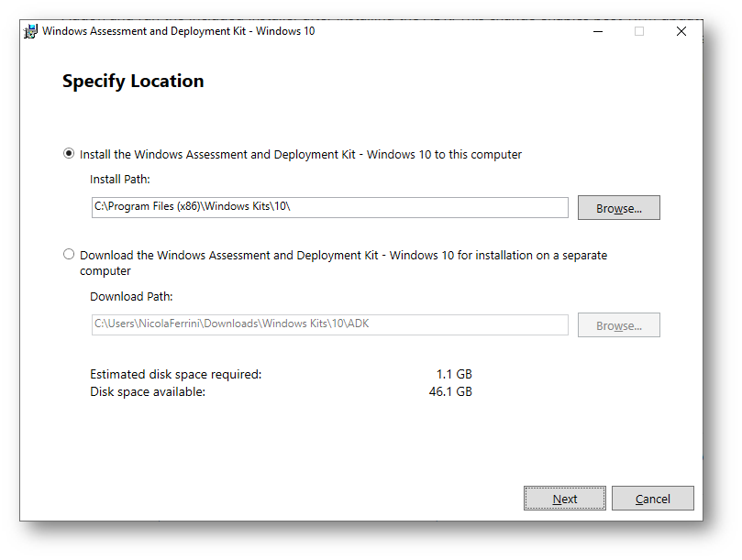
Task: Click the Install Path: label
Action: pos(120,180)
